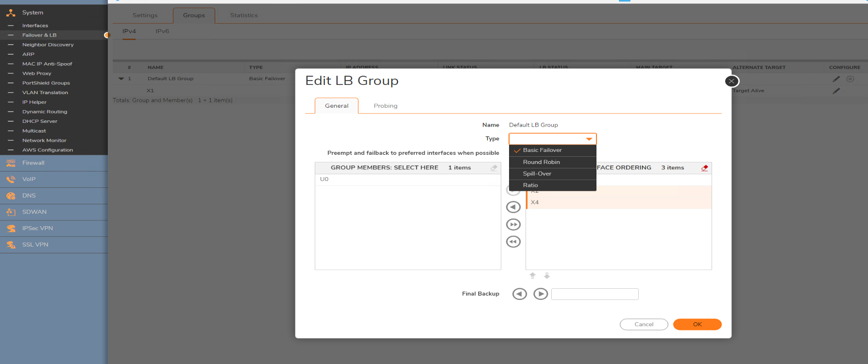
Task: Click Default LB Group name in table
Action: [x=170, y=79]
